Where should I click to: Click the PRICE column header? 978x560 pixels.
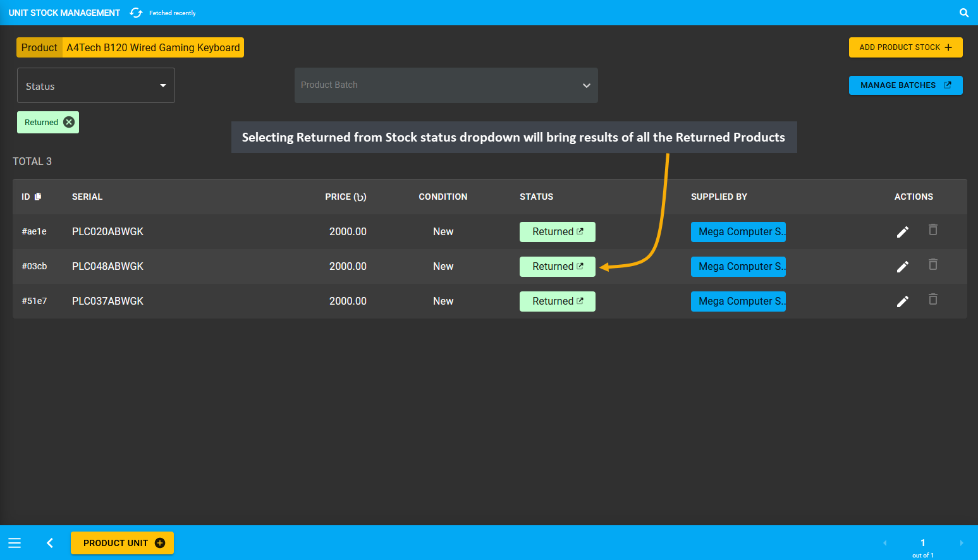[x=346, y=197]
